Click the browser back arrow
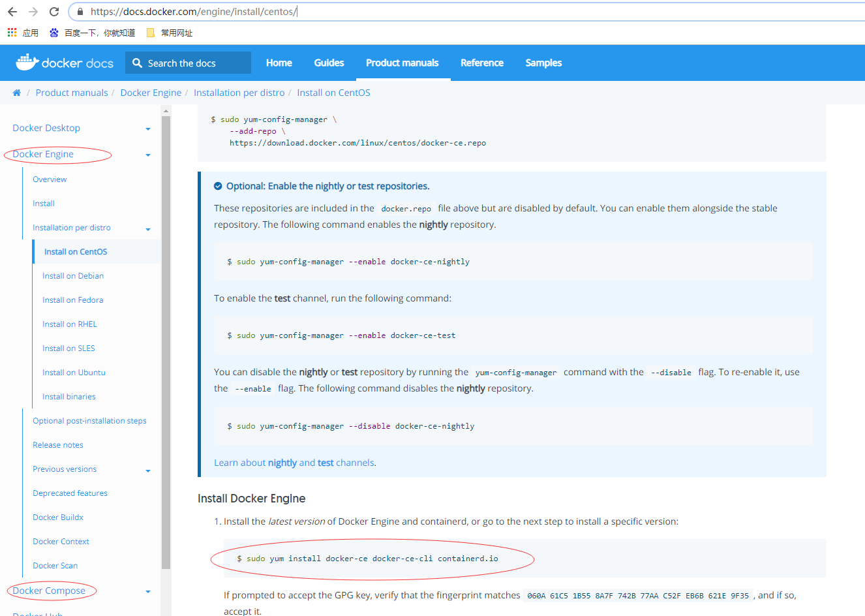This screenshot has height=616, width=865. 12,12
